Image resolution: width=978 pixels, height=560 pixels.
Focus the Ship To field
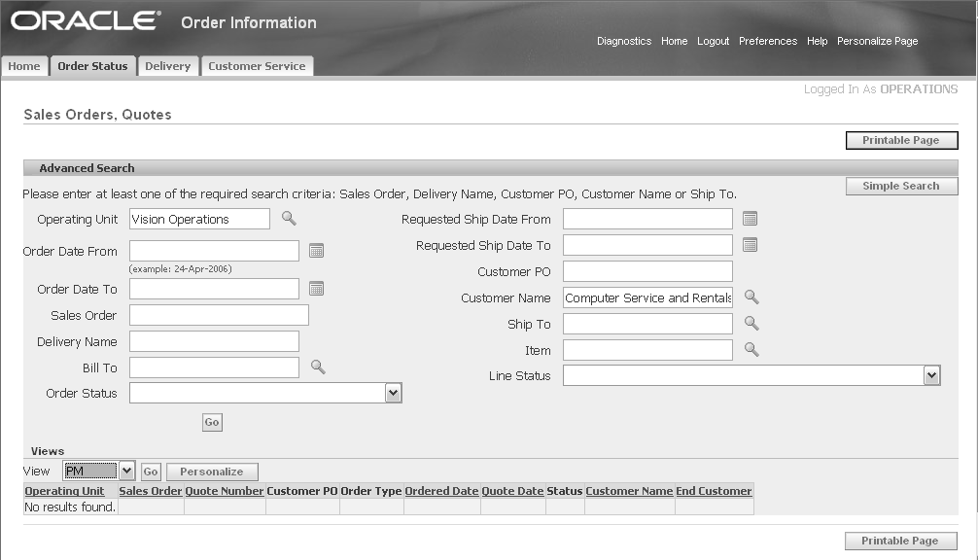pyautogui.click(x=647, y=324)
